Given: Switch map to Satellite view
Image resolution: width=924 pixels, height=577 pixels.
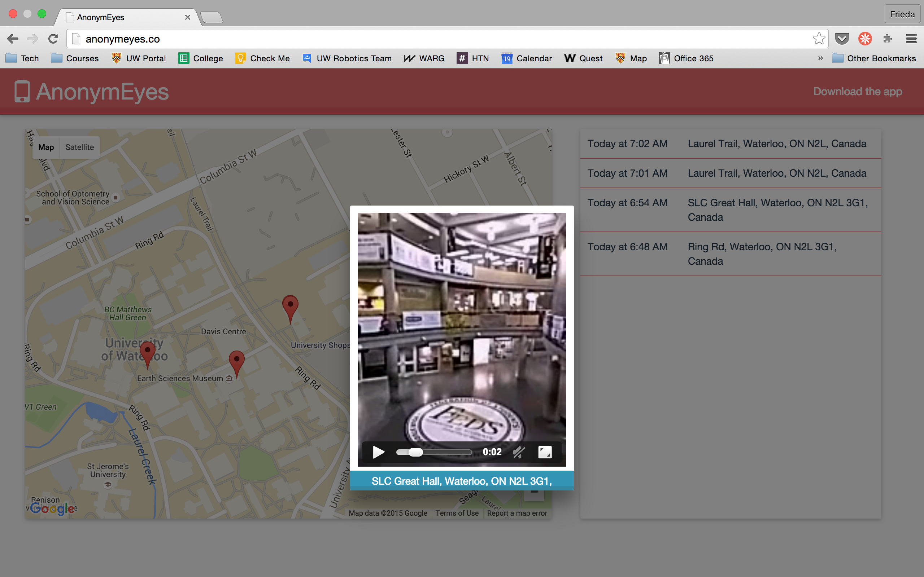Looking at the screenshot, I should [x=79, y=147].
